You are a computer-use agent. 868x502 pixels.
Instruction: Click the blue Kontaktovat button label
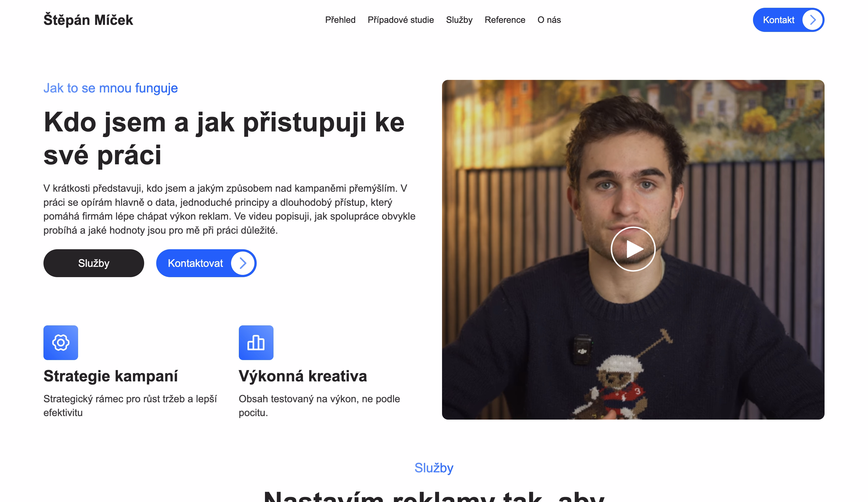point(195,263)
